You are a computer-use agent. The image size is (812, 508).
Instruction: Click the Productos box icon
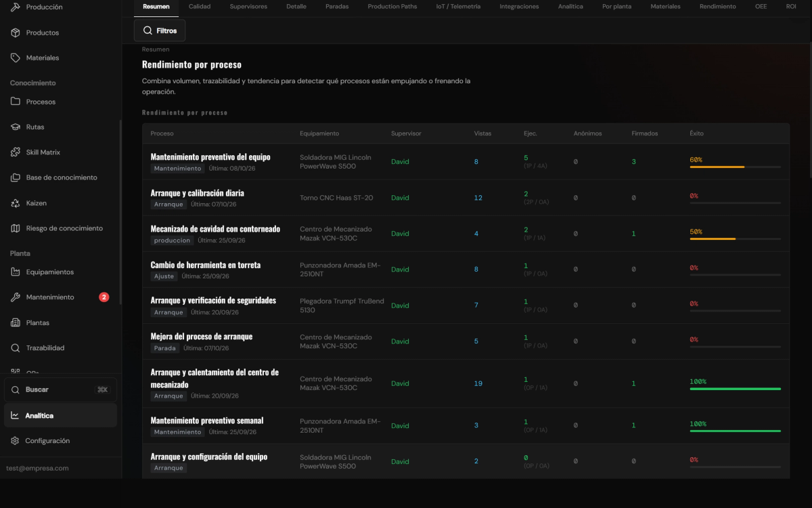[16, 33]
